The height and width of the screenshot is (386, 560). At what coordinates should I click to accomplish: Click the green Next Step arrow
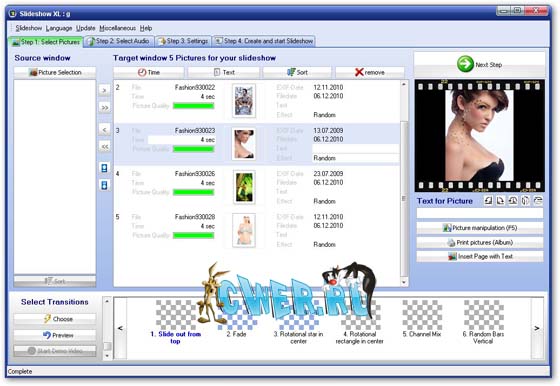coord(465,64)
